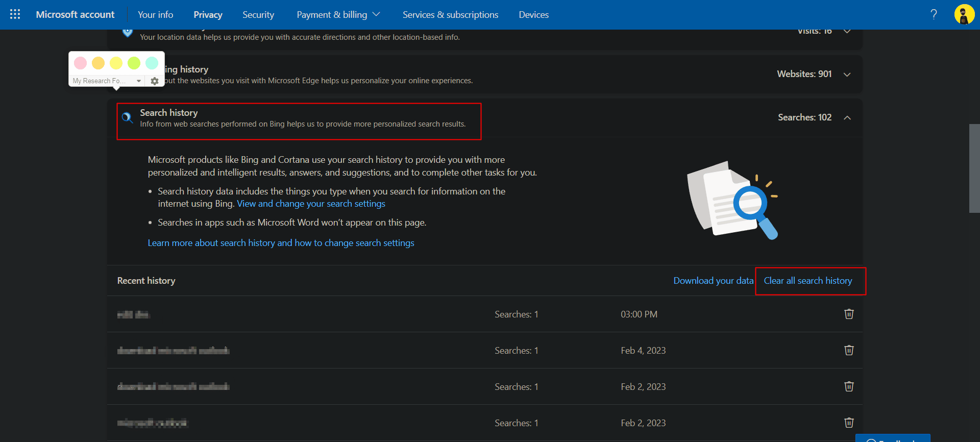Expand the Websites: 901 browsing history section
Screen dimensions: 980x442
point(847,75)
